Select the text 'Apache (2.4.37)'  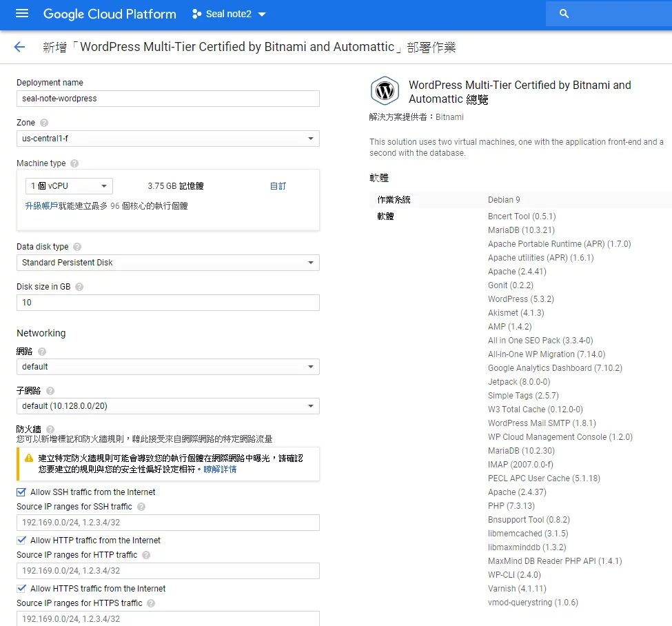click(518, 492)
